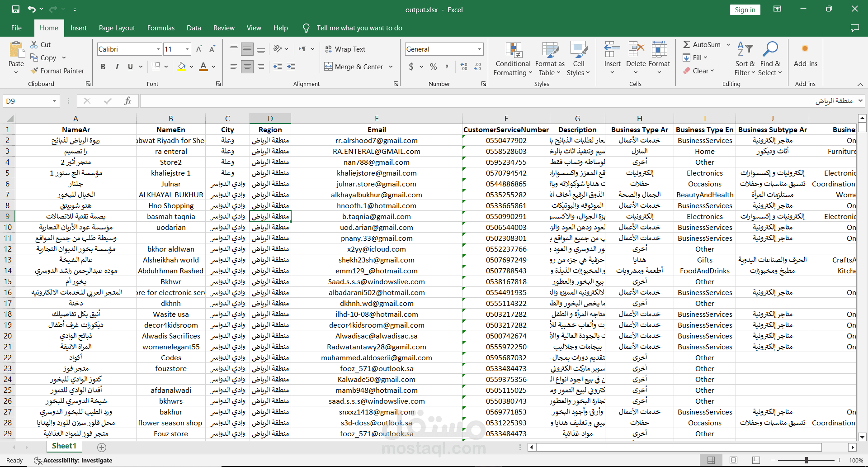Select the Format Painter icon
868x467 pixels.
point(58,71)
